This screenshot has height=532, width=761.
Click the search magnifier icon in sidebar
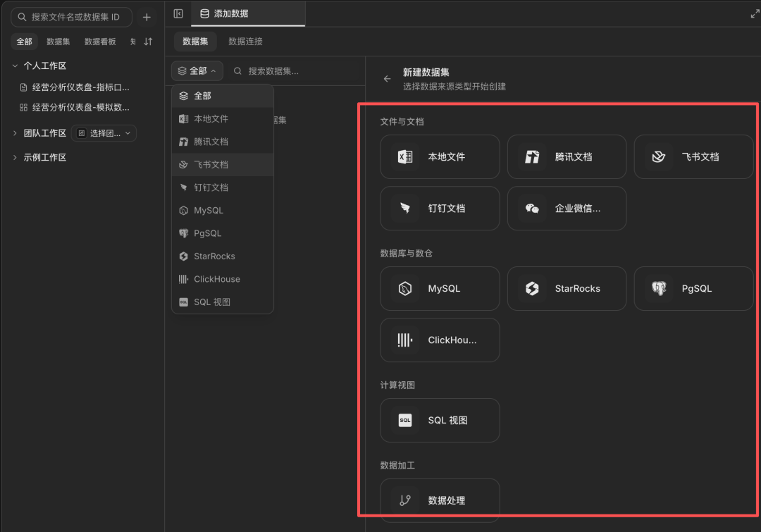(22, 17)
